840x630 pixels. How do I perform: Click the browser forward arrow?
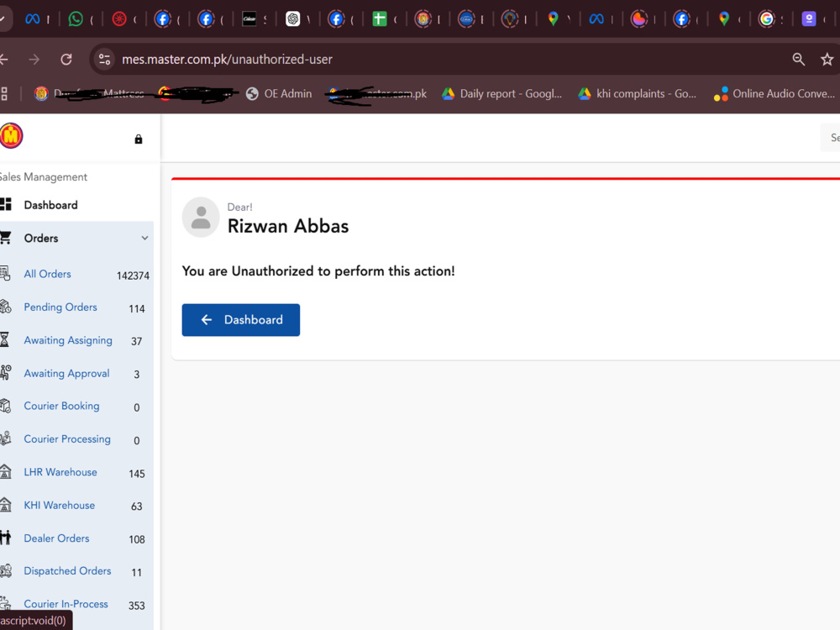(x=34, y=60)
